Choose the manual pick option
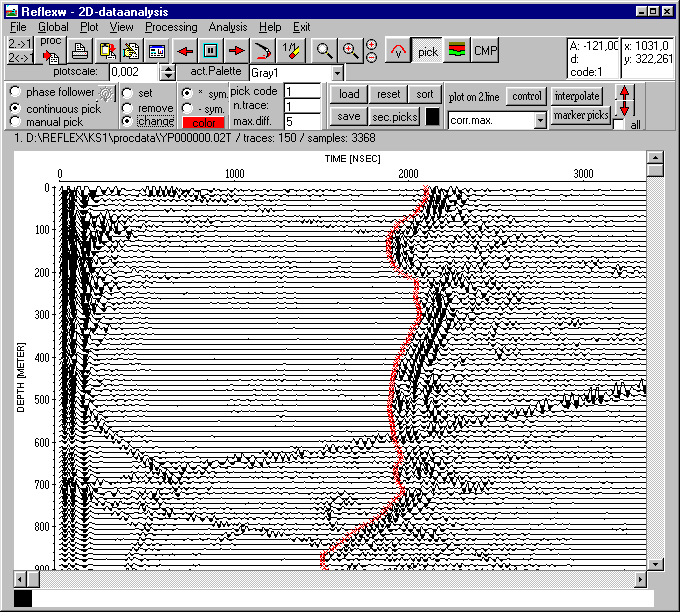 click(x=15, y=120)
